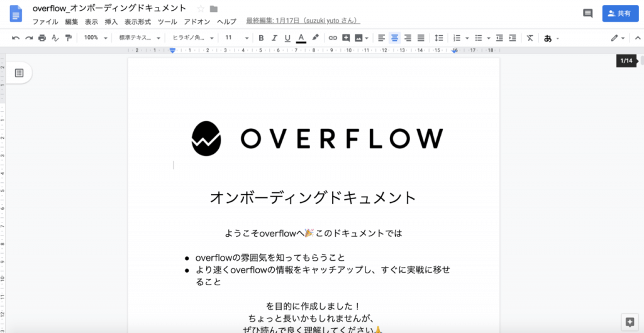Decrease the indent
The width and height of the screenshot is (644, 333).
[499, 38]
